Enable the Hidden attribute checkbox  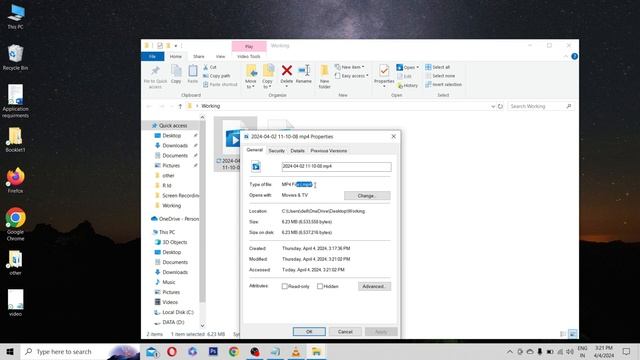320,287
